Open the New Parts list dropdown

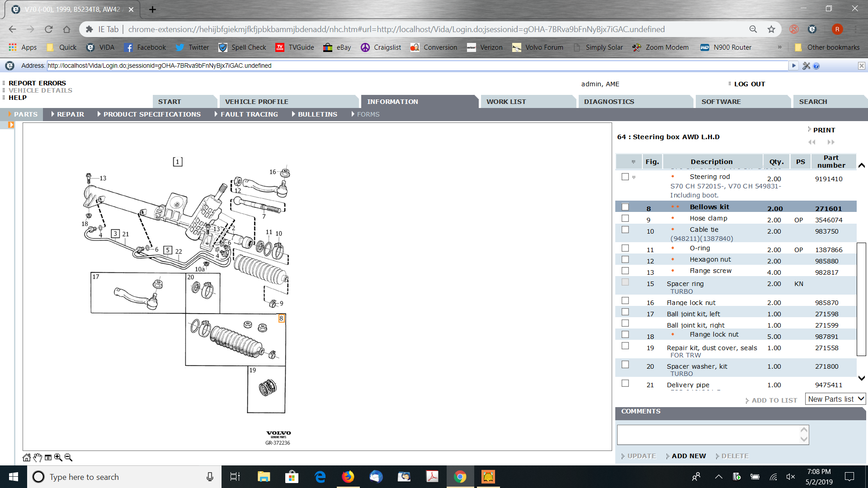pos(835,399)
